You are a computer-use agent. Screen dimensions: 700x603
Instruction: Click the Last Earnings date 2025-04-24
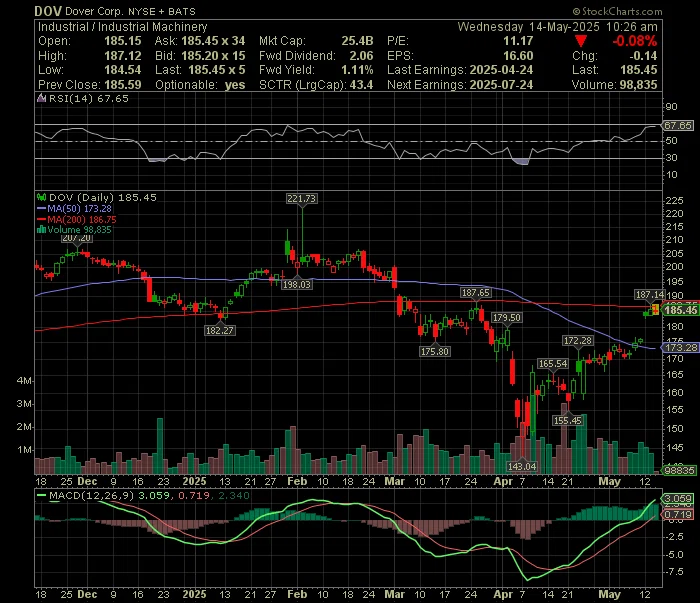coord(501,70)
